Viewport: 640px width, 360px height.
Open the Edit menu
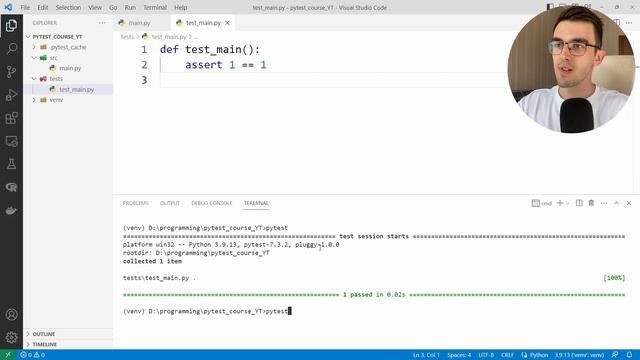(x=42, y=7)
